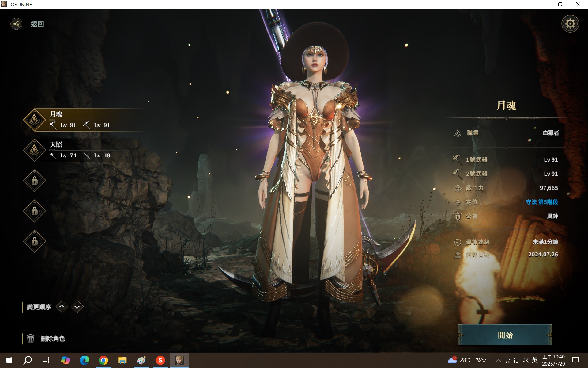Click the person icon beside 創建日期
Image resolution: width=588 pixels, height=368 pixels.
458,255
